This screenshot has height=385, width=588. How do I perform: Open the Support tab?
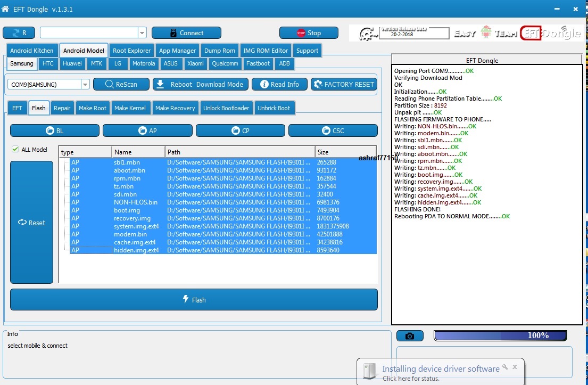pyautogui.click(x=307, y=51)
